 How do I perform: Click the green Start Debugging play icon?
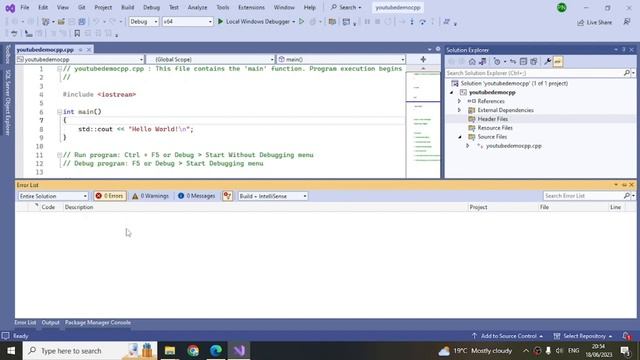(220, 22)
